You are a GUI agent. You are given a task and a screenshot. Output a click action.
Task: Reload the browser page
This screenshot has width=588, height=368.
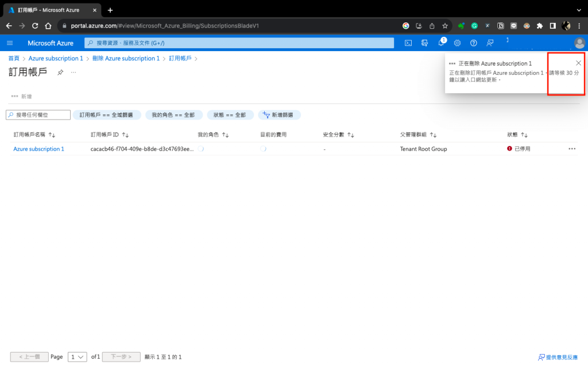pyautogui.click(x=35, y=25)
